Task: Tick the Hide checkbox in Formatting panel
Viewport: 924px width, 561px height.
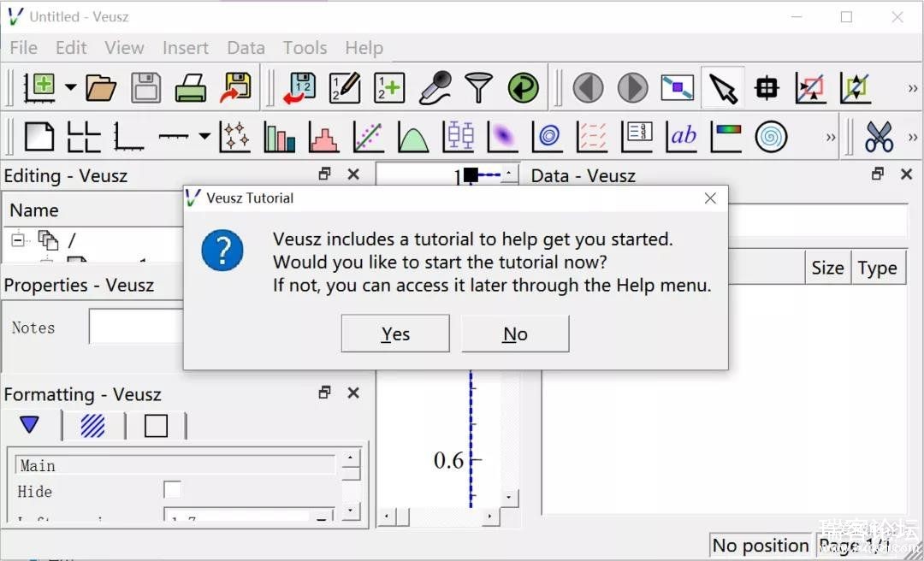Action: coord(172,490)
